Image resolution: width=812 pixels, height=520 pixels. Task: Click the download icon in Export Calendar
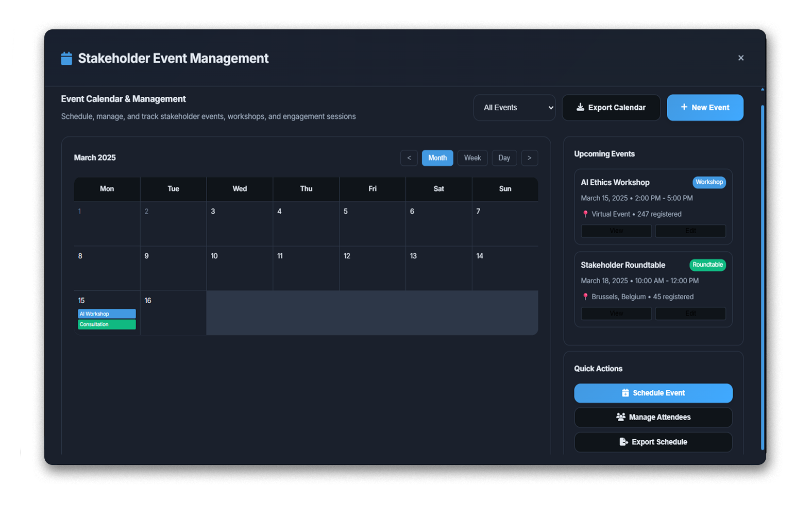coord(580,107)
